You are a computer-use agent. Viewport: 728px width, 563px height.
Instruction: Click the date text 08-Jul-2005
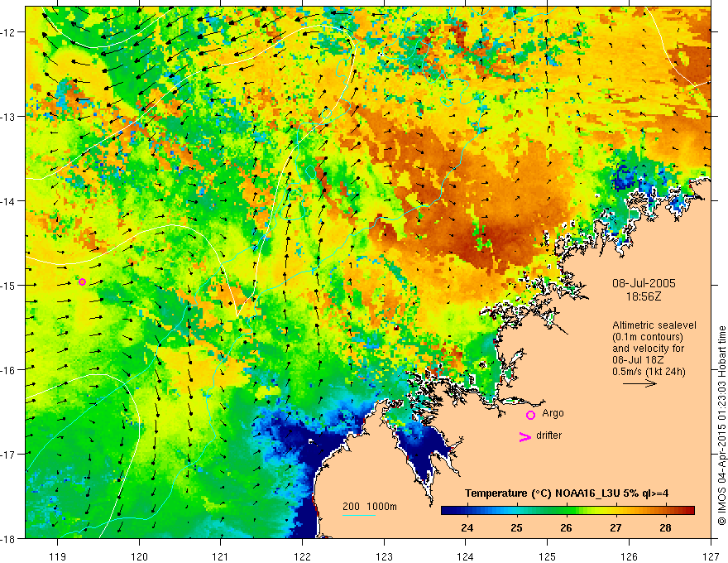[644, 283]
